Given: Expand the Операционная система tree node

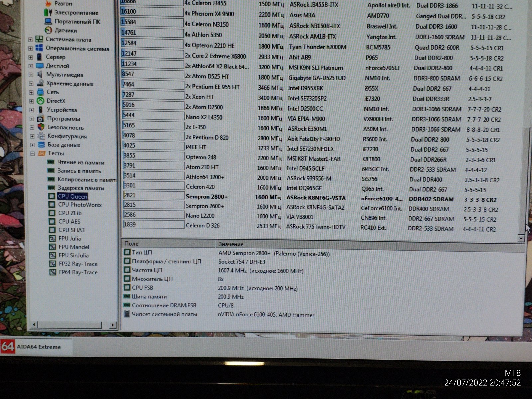Looking at the screenshot, I should pyautogui.click(x=30, y=48).
